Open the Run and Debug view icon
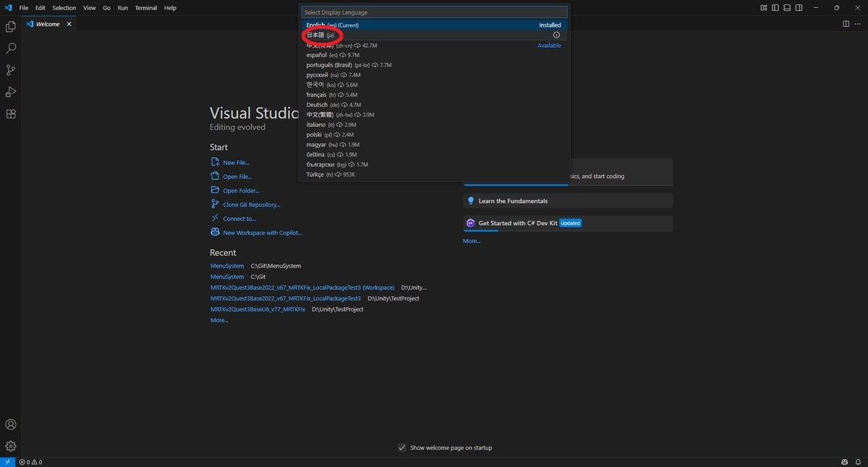 tap(11, 92)
